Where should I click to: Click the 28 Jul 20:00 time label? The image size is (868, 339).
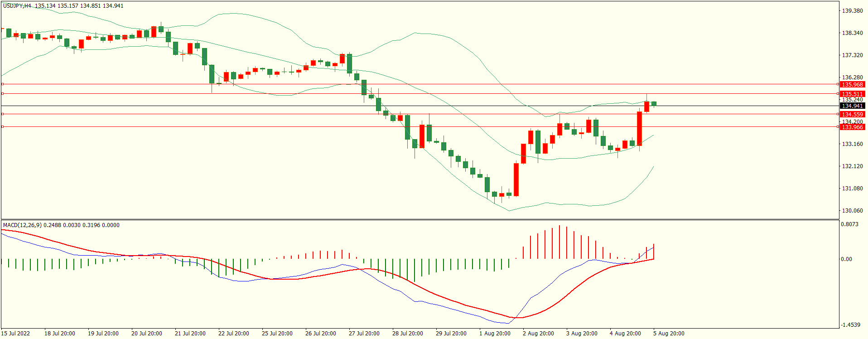tap(408, 334)
